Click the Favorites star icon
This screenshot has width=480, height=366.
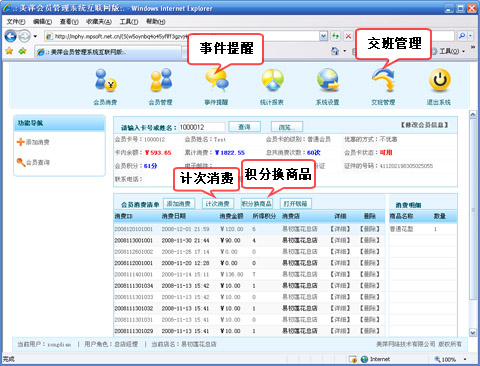tap(9, 51)
